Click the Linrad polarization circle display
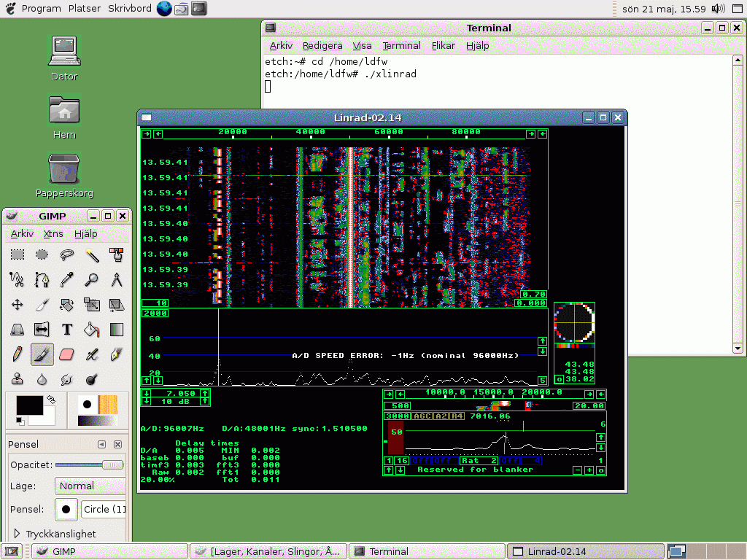 pyautogui.click(x=575, y=322)
